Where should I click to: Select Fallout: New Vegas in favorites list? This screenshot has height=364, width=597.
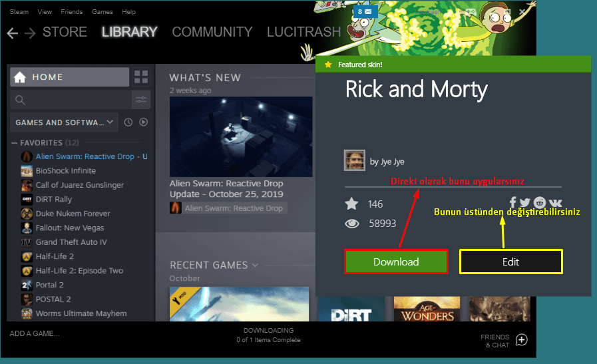tap(70, 228)
